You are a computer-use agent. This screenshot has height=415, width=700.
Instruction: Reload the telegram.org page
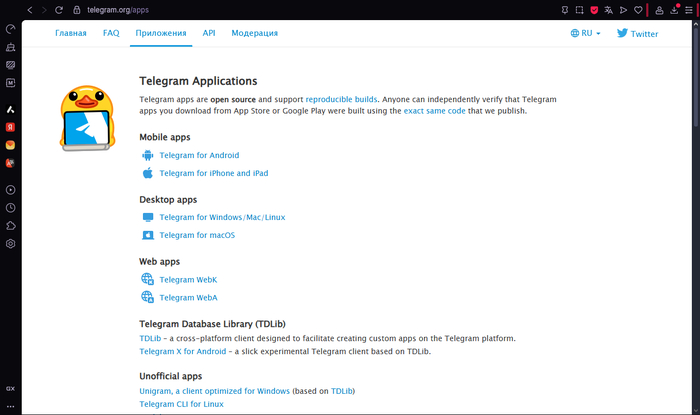[59, 10]
